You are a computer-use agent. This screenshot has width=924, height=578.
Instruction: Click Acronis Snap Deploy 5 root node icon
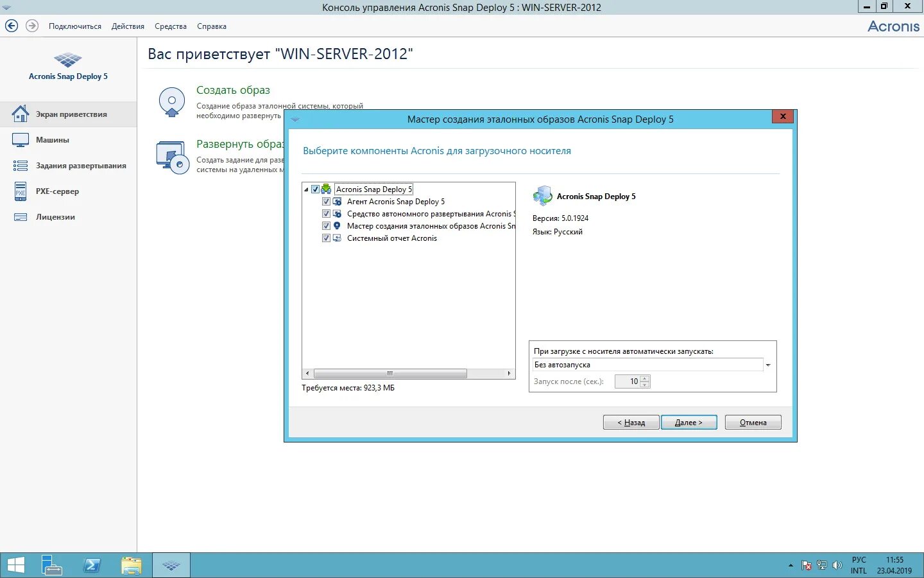[326, 189]
